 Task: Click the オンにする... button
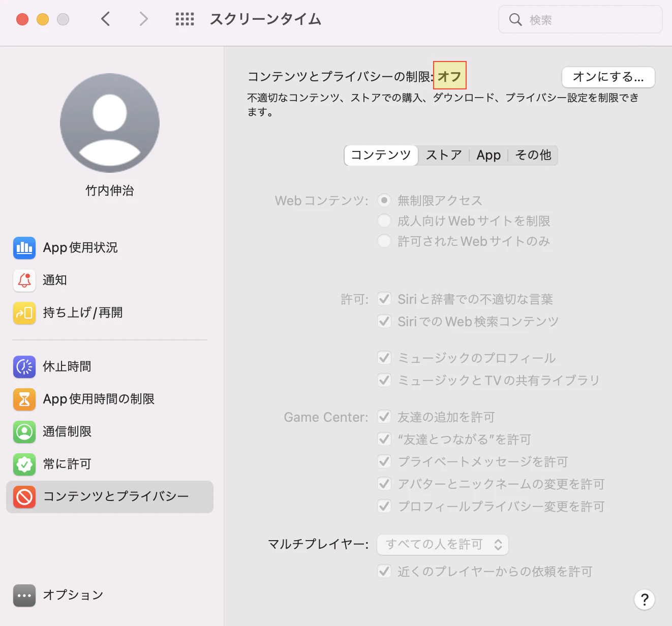[608, 77]
